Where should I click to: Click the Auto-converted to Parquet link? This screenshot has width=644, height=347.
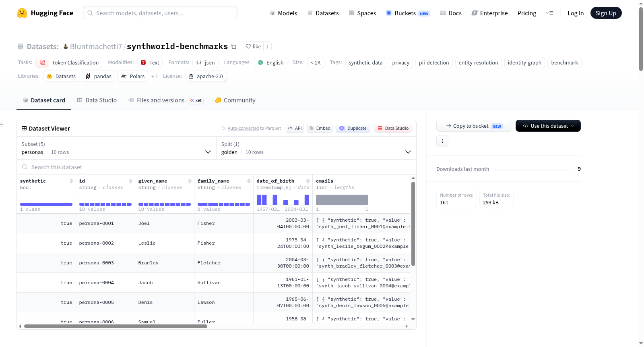243,128
